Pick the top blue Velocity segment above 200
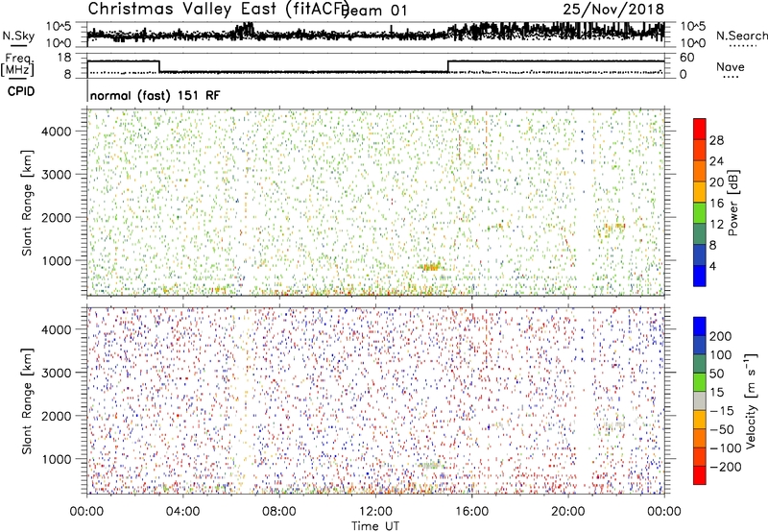 [x=700, y=326]
